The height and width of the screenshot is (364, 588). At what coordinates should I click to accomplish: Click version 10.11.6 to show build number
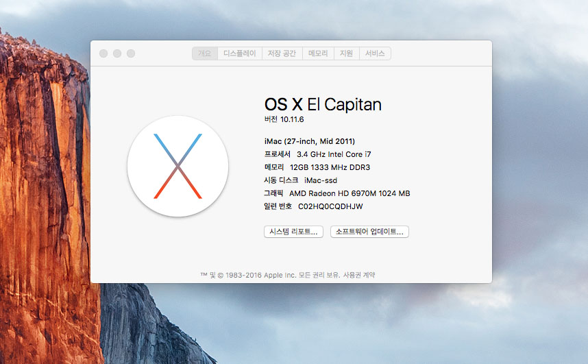click(291, 119)
